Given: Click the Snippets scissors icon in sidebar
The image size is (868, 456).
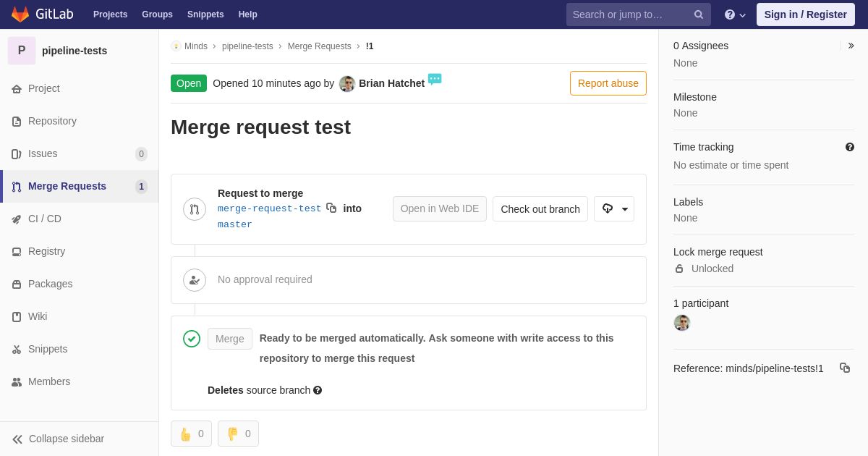Looking at the screenshot, I should [17, 350].
